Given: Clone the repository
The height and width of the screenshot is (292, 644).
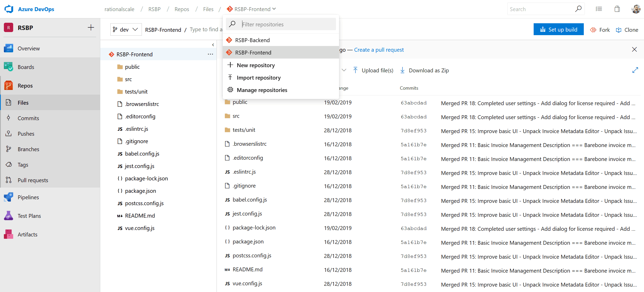Looking at the screenshot, I should point(627,30).
